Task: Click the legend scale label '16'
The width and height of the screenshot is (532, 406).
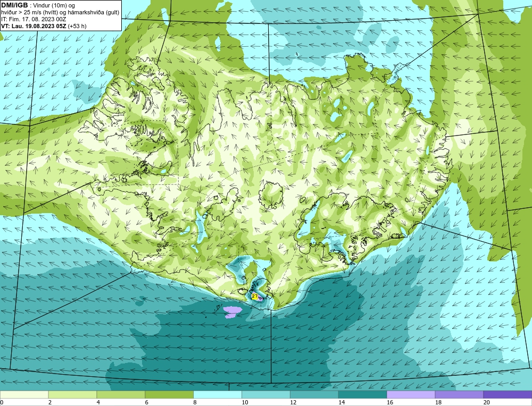Action: click(390, 402)
